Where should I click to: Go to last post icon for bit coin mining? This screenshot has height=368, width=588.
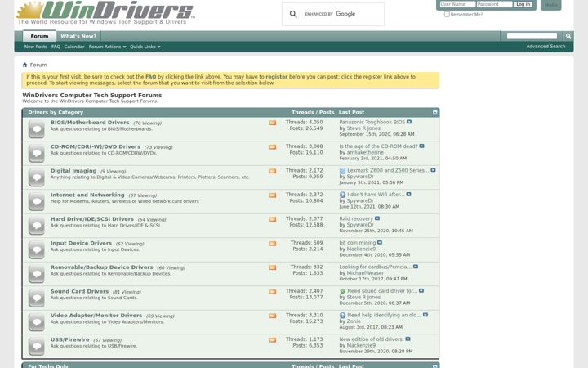(x=380, y=243)
